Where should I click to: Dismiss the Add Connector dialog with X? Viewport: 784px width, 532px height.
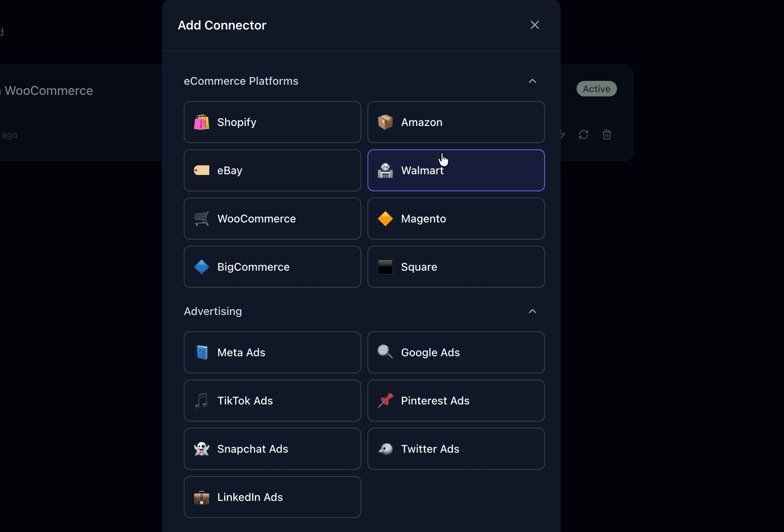coord(534,25)
